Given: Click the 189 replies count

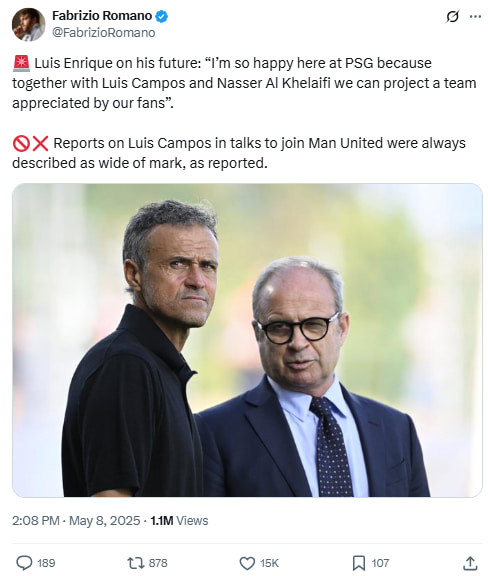Looking at the screenshot, I should click(x=46, y=563).
